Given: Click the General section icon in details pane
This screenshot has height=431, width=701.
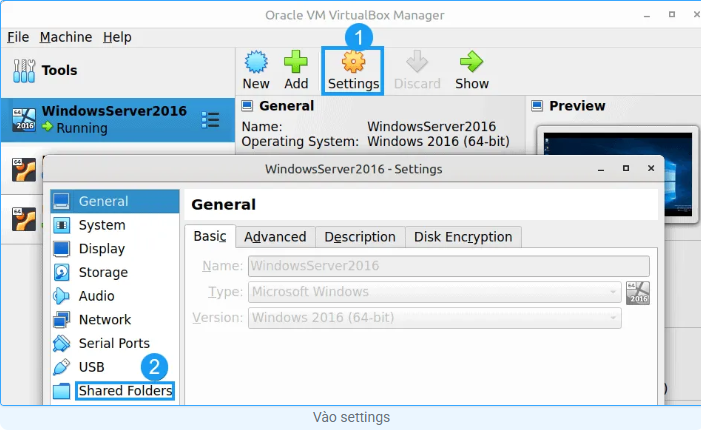Looking at the screenshot, I should click(247, 106).
